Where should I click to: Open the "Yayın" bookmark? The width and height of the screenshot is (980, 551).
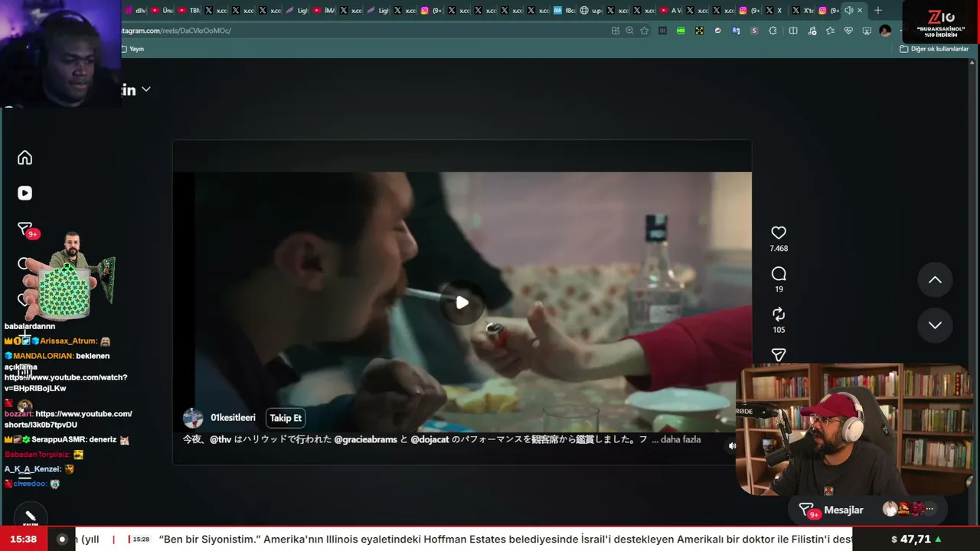132,49
